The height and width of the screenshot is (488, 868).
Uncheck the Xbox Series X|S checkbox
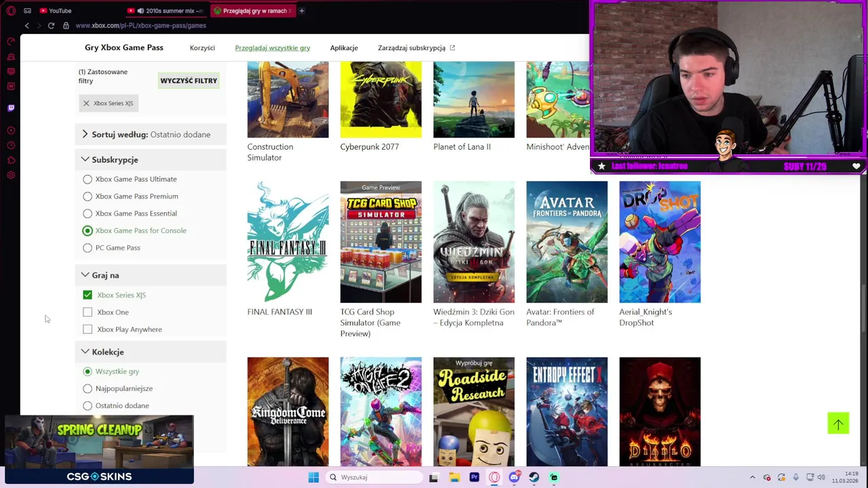point(87,295)
